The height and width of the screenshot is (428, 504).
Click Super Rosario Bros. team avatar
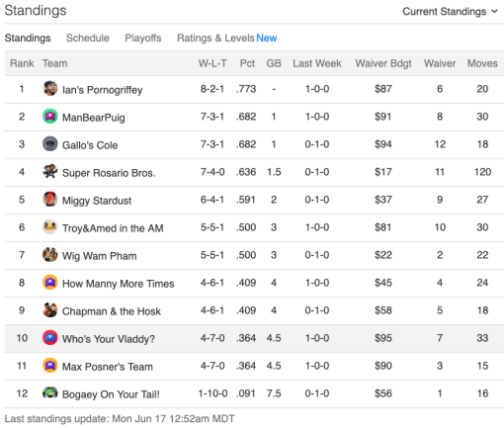click(x=50, y=171)
